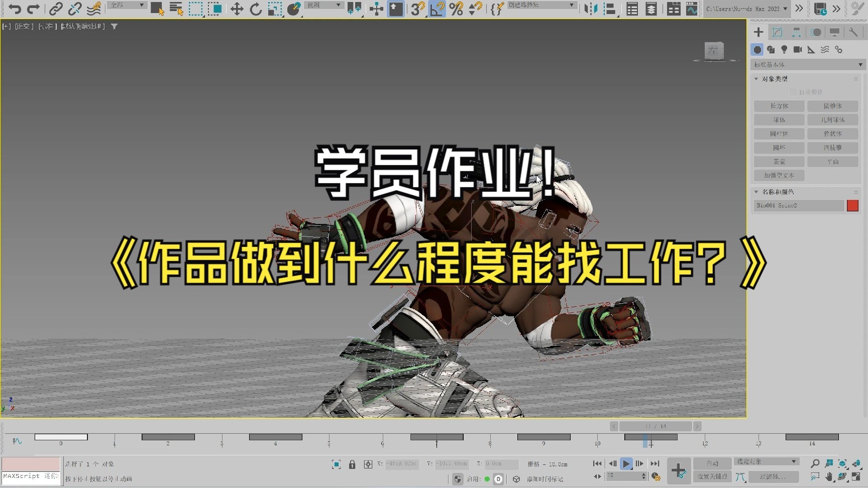Choose the Rectangular Selection Region tool
Screen dimensions: 868x488
click(195, 9)
